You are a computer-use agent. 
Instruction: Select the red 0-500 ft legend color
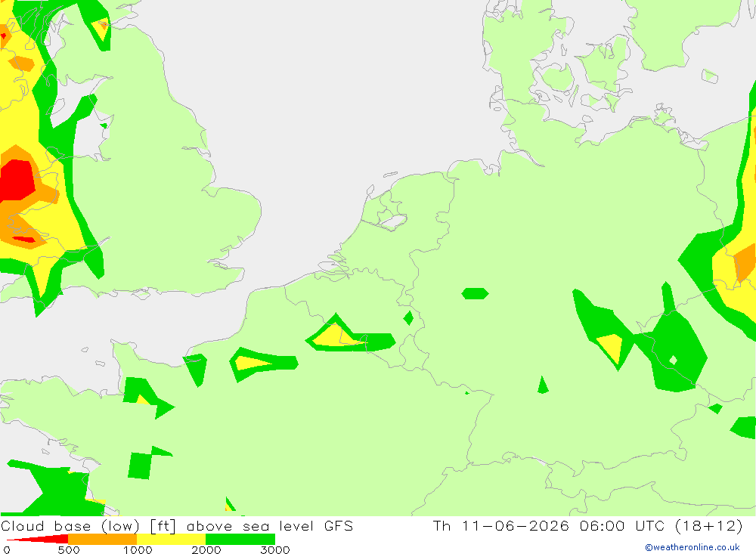coord(38,539)
